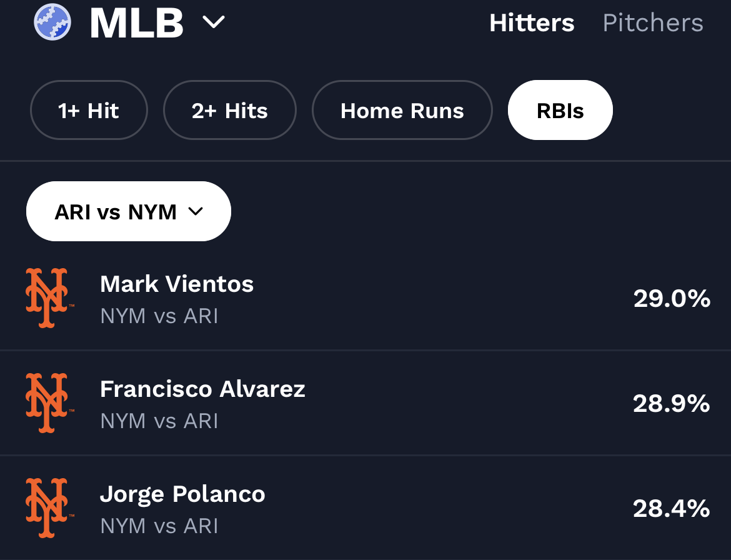Click the 29.0% probability for Mark Vientos

point(671,298)
